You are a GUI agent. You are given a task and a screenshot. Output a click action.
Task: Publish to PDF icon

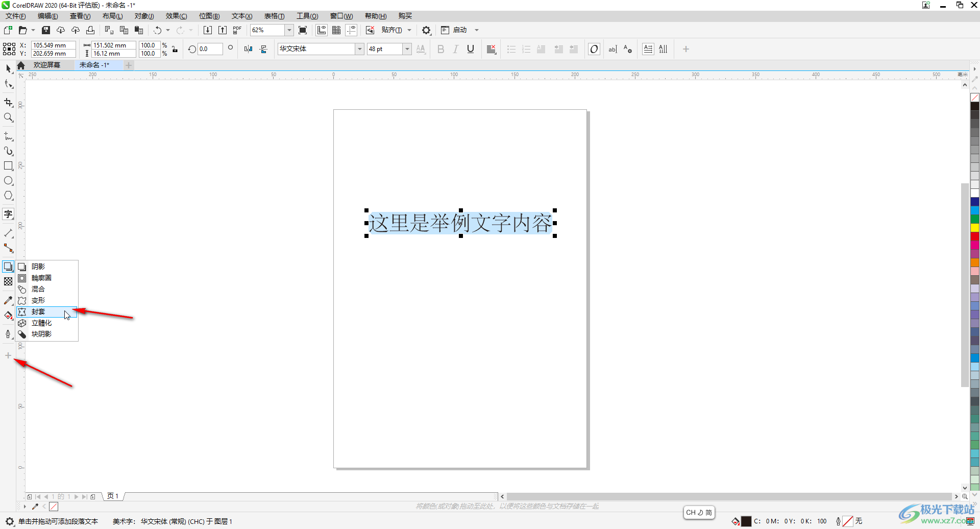(x=237, y=30)
